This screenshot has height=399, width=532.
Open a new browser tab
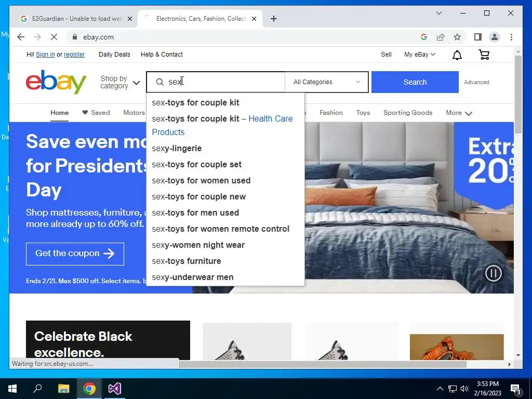pyautogui.click(x=274, y=19)
